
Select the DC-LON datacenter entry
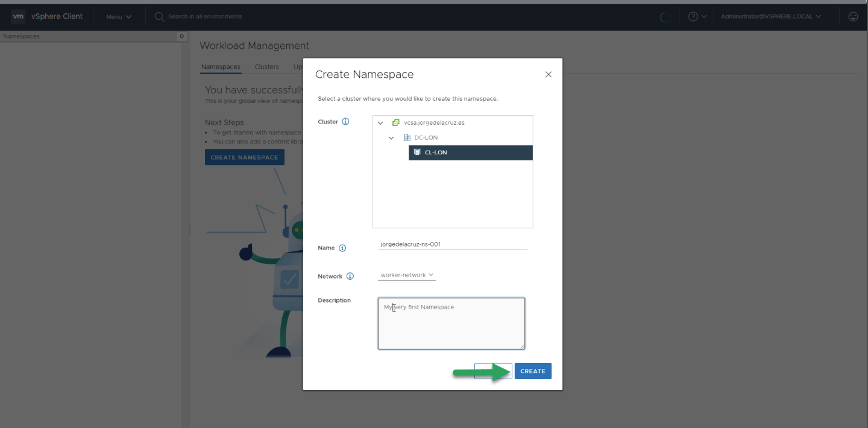tap(426, 138)
